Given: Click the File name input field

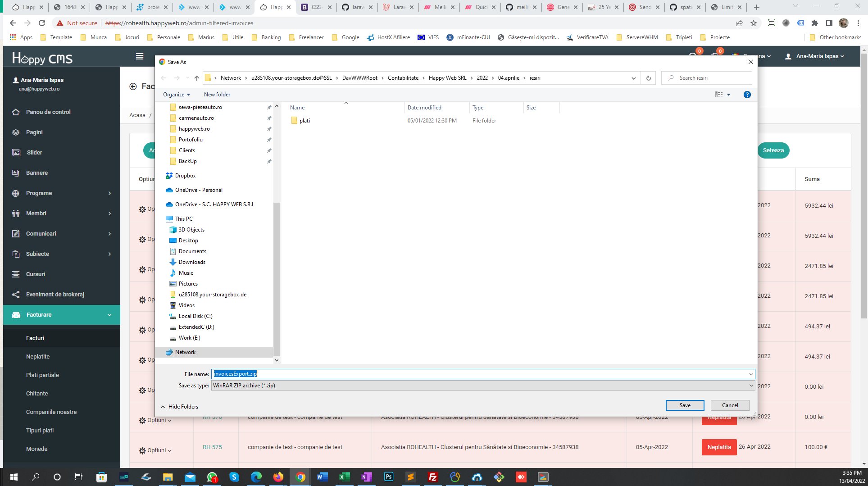Looking at the screenshot, I should point(480,374).
